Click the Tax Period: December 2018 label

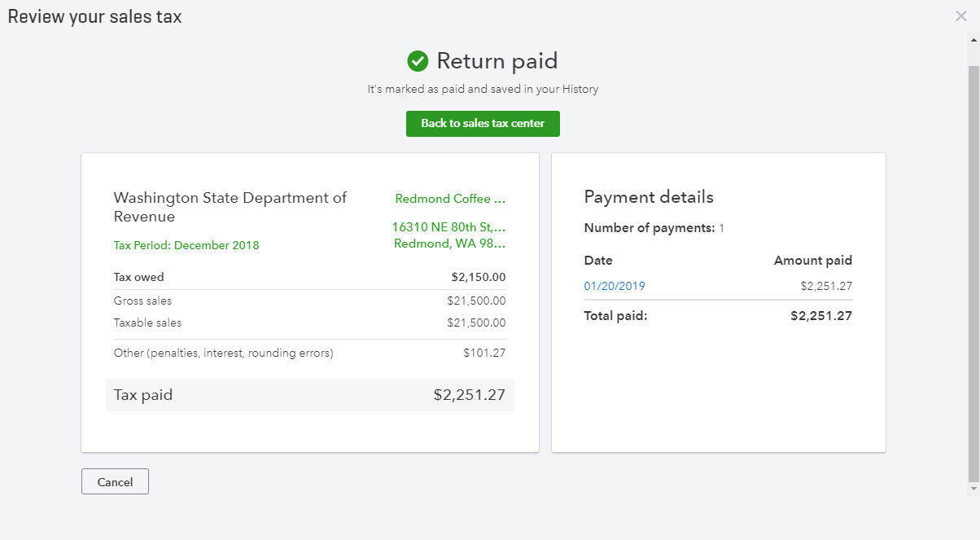[186, 245]
